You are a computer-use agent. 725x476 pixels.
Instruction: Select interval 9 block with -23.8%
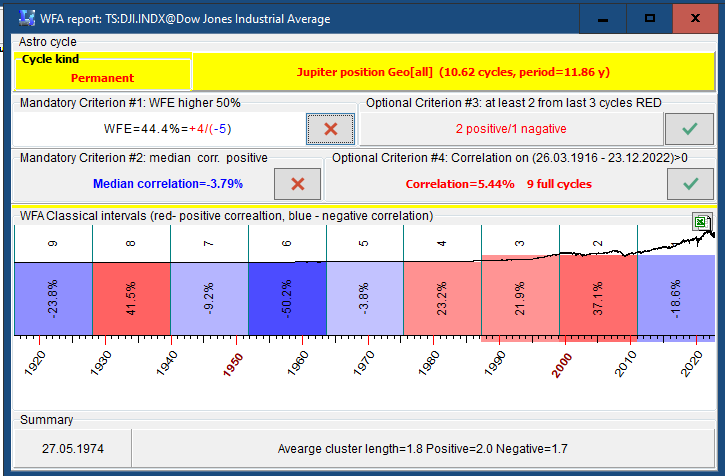(53, 299)
